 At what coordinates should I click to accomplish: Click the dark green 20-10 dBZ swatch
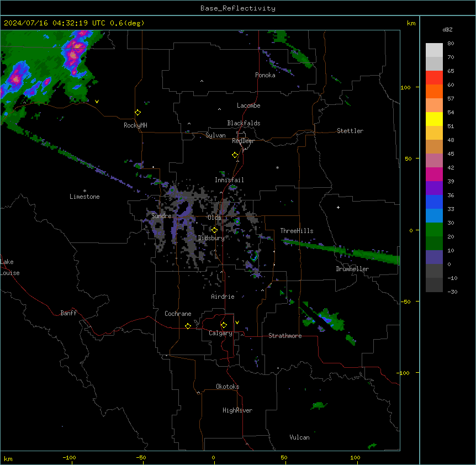pyautogui.click(x=434, y=243)
